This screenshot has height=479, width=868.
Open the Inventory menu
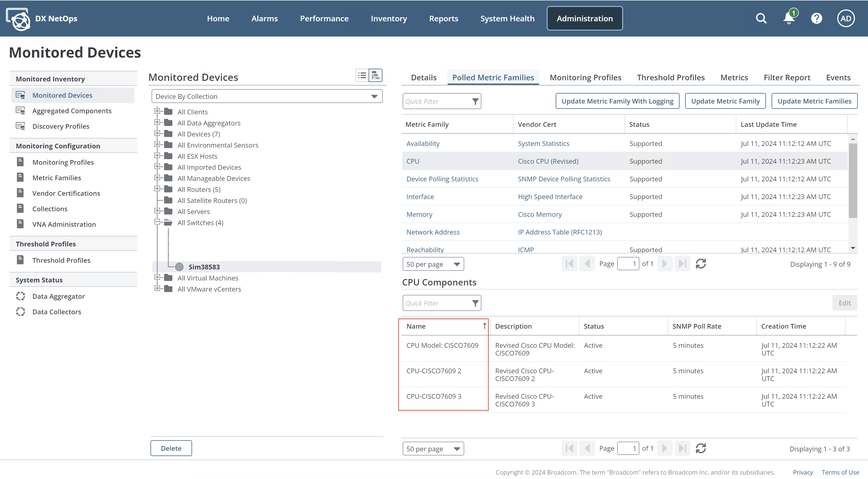pos(389,19)
